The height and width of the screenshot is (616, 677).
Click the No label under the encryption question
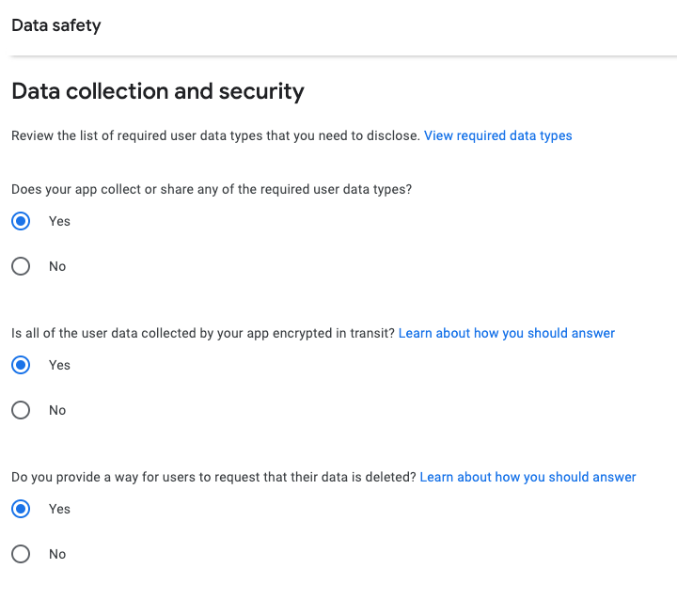57,410
